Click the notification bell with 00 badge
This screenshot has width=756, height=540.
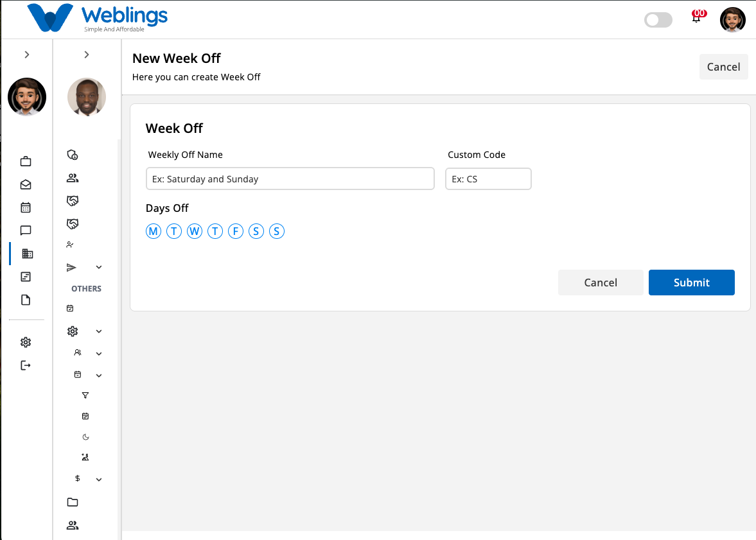coord(698,17)
